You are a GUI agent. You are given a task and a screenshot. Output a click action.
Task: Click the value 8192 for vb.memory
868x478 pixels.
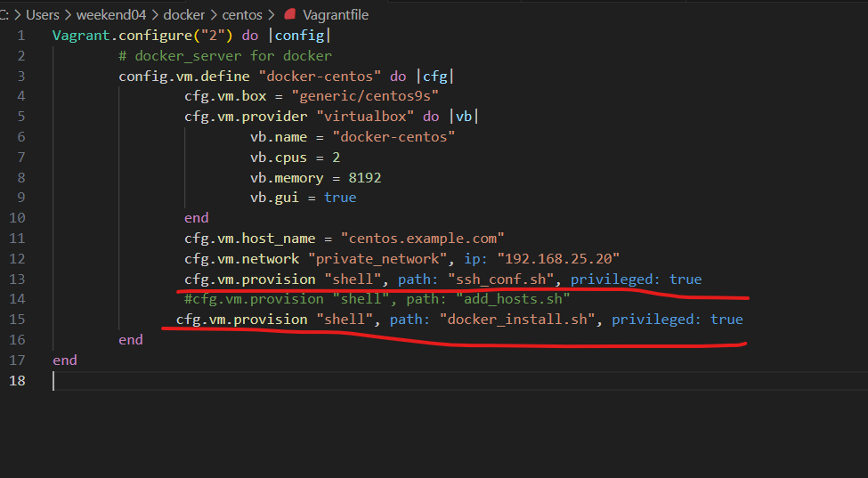tap(365, 178)
